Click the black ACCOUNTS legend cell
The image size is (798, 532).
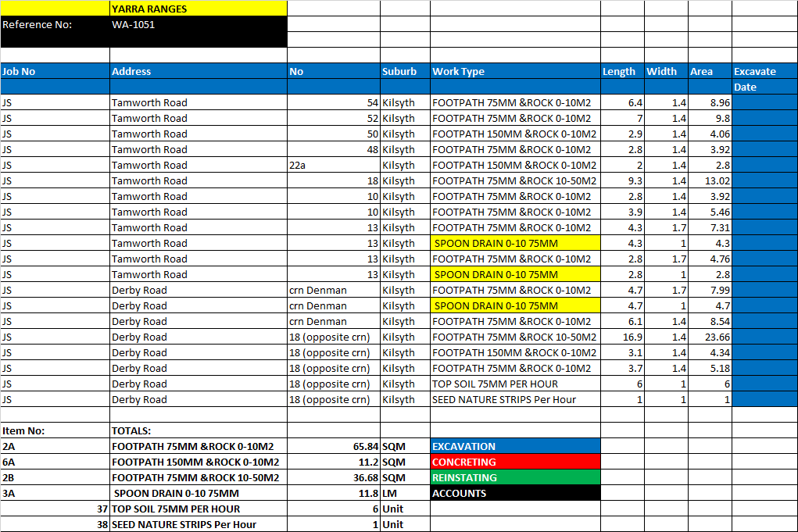[514, 493]
